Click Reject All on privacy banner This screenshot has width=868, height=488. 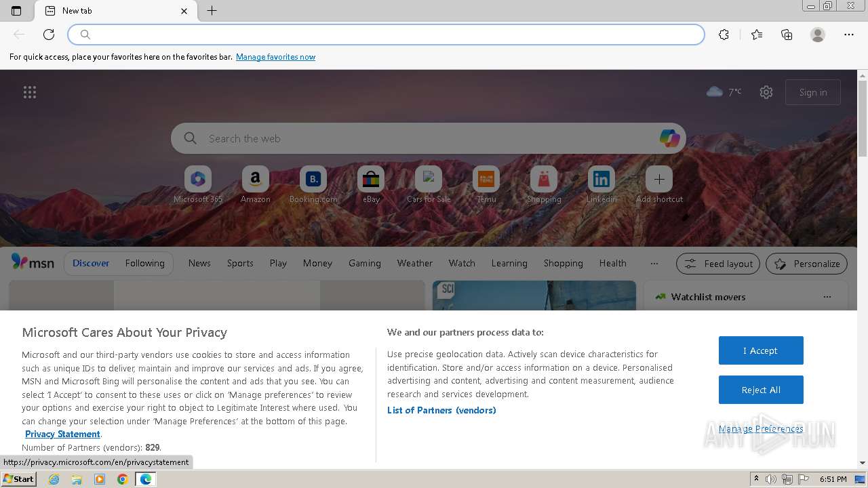pos(761,390)
